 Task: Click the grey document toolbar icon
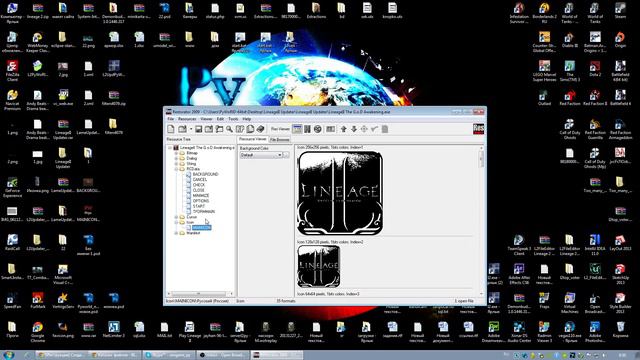pyautogui.click(x=384, y=129)
